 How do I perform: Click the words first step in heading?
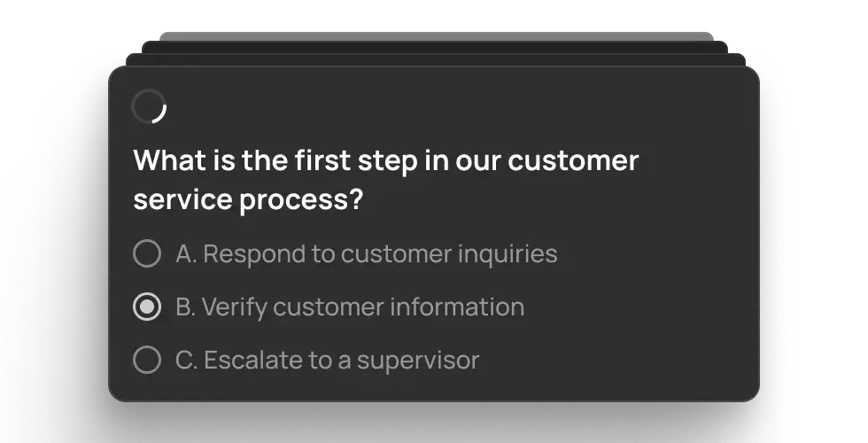(x=356, y=161)
